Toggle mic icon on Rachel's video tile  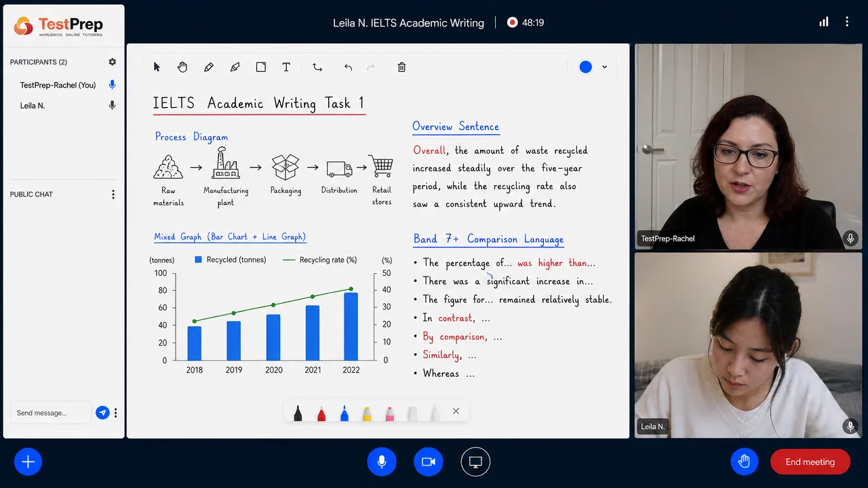tap(850, 239)
